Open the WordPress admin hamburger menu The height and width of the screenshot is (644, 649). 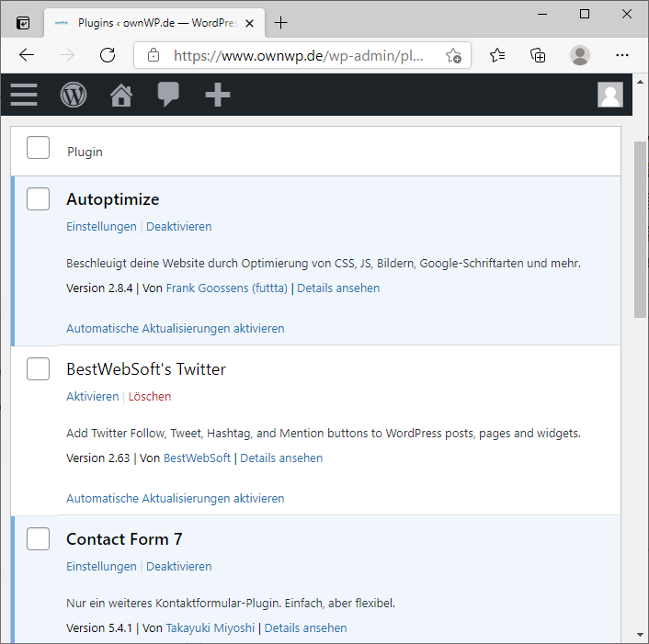24,95
